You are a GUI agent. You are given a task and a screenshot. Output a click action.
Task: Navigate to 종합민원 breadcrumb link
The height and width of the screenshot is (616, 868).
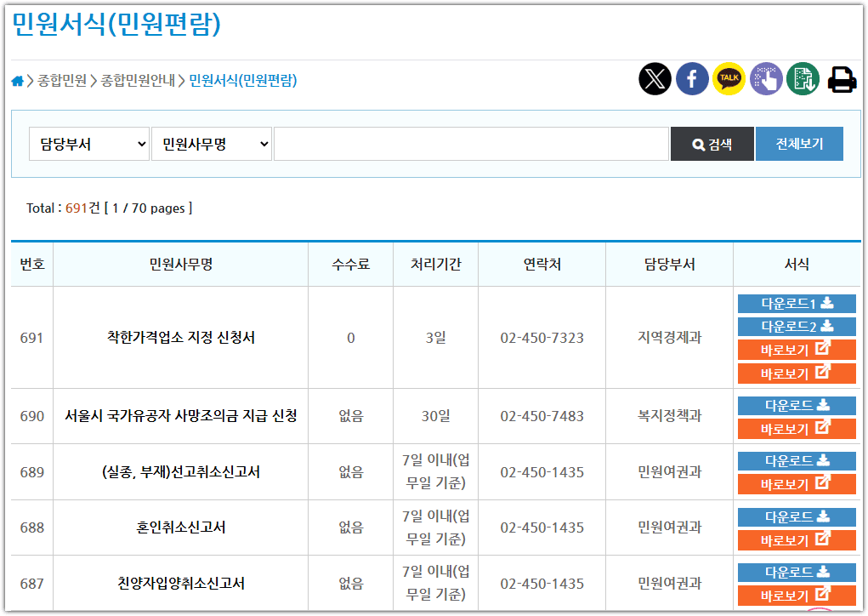(61, 79)
